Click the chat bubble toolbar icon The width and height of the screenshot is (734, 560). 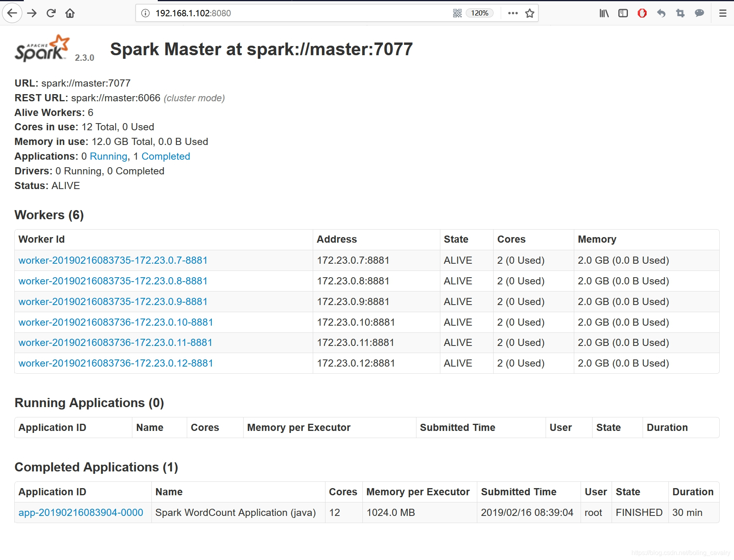coord(699,13)
